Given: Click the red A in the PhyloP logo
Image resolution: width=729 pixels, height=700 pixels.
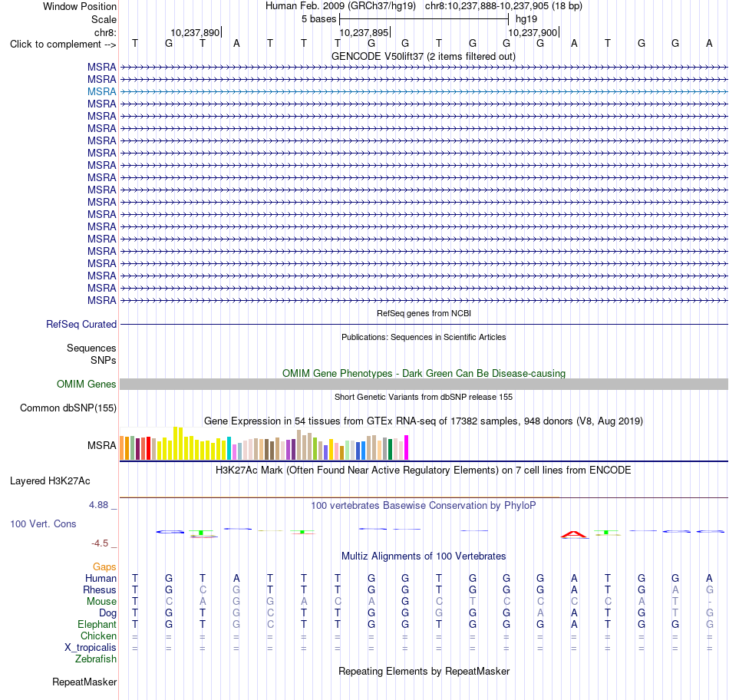Looking at the screenshot, I should click(574, 534).
